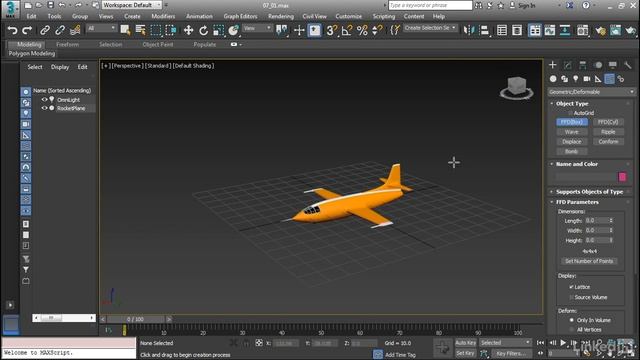
Task: Choose the Select Object tool
Action: coord(125,30)
